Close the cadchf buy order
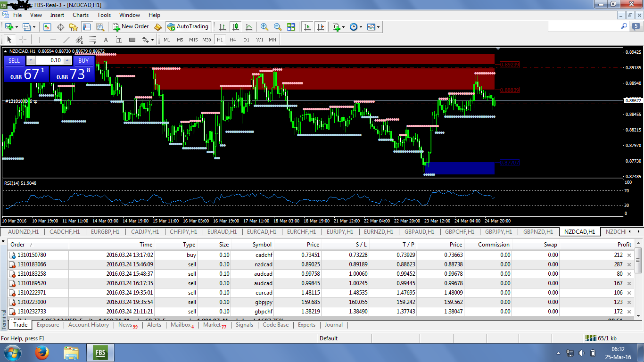The height and width of the screenshot is (362, 644). pos(629,255)
